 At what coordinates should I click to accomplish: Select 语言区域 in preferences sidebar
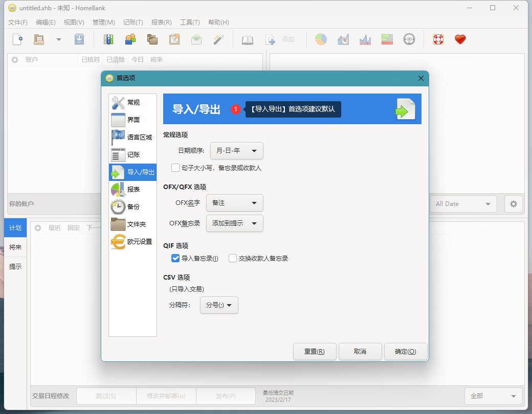point(132,137)
